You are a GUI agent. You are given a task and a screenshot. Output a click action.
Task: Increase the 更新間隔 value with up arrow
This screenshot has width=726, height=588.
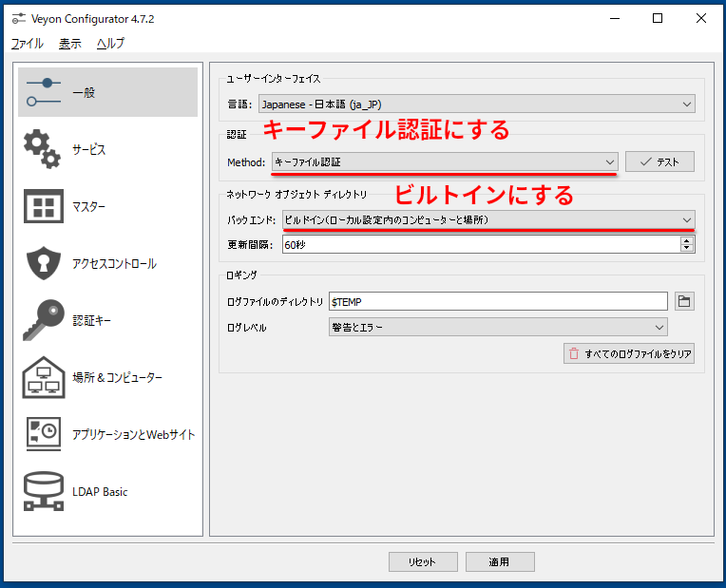687,240
